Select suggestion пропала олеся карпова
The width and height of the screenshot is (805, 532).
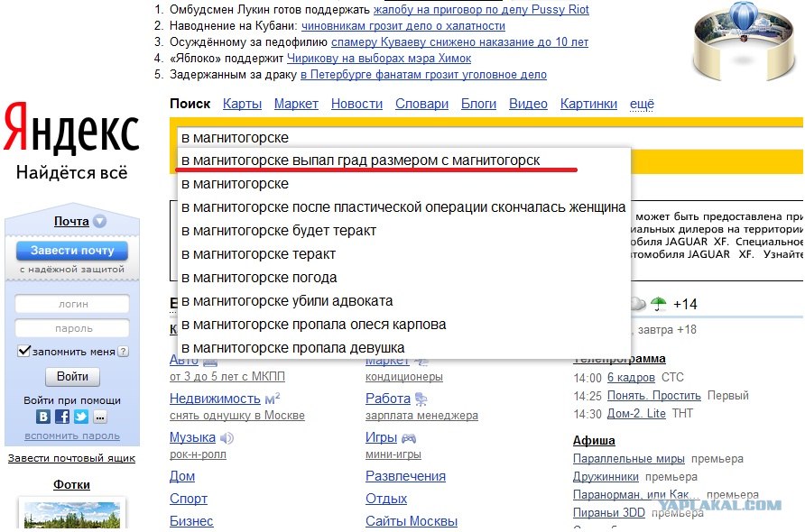click(x=403, y=325)
